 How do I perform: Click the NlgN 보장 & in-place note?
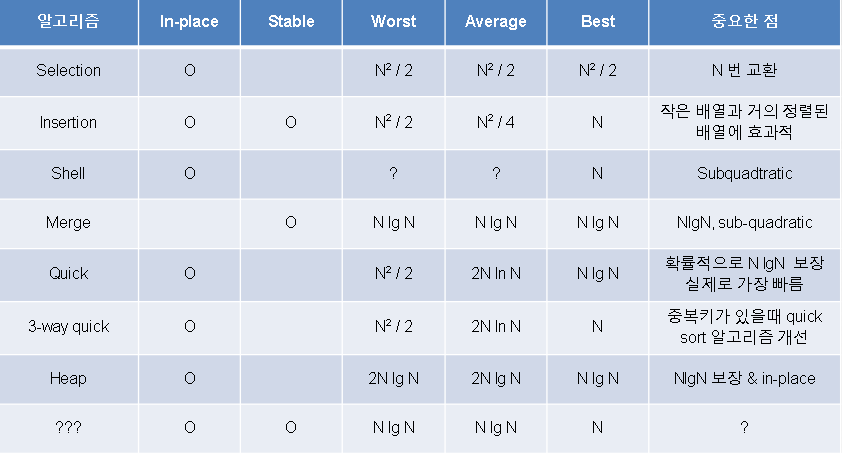tap(745, 378)
